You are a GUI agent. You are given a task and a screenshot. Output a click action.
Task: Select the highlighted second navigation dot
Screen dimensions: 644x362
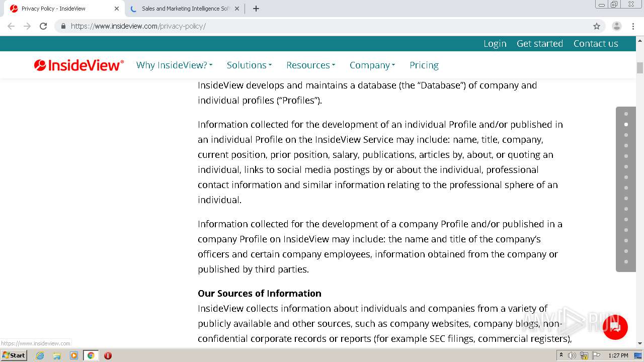coord(626,124)
